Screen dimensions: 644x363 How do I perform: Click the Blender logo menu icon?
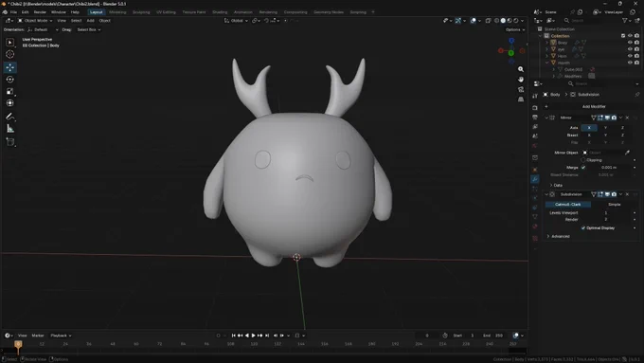[x=5, y=12]
